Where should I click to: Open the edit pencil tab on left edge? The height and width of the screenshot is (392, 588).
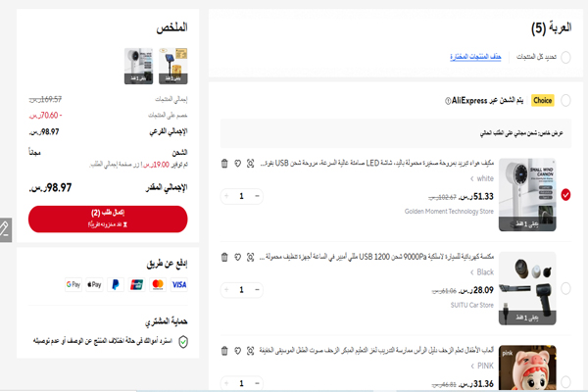[x=5, y=229]
